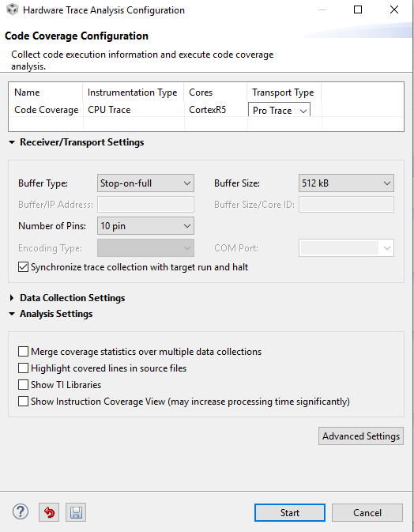Expand the Data Collection Settings section
Viewport: 414px width, 532px height.
point(12,298)
